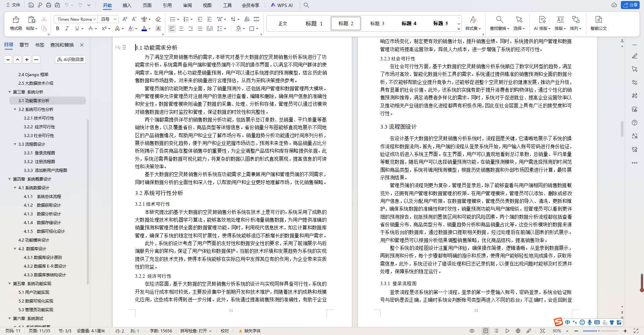Image resolution: width=644 pixels, height=335 pixels.
Task: Toggle bold formatting
Action: click(x=58, y=29)
